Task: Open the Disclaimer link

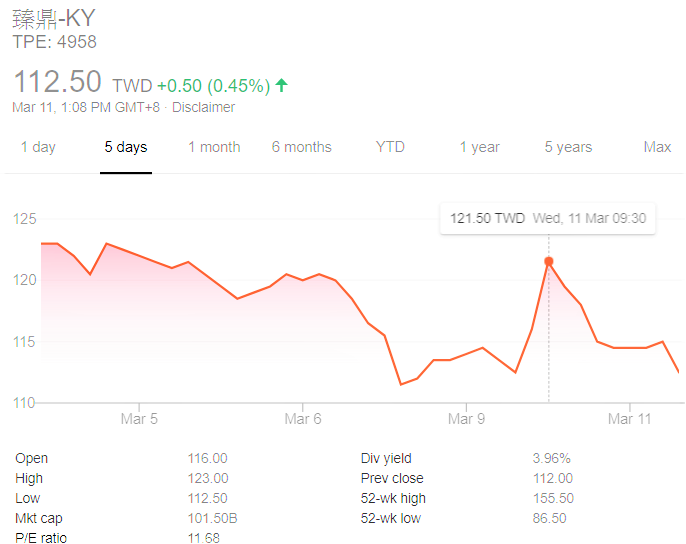Action: (x=203, y=107)
